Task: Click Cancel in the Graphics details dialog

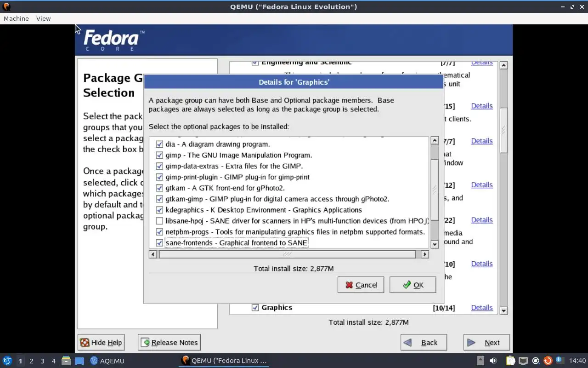Action: click(x=361, y=285)
